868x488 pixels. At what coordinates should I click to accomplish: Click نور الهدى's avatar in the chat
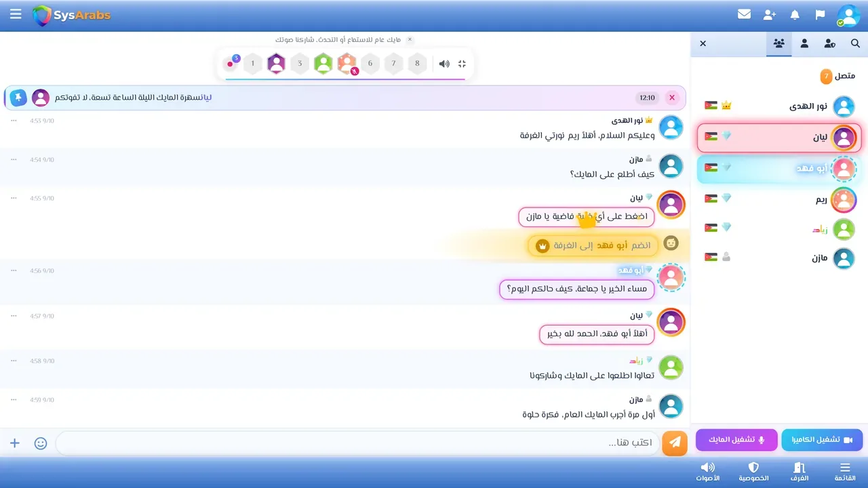(x=671, y=127)
